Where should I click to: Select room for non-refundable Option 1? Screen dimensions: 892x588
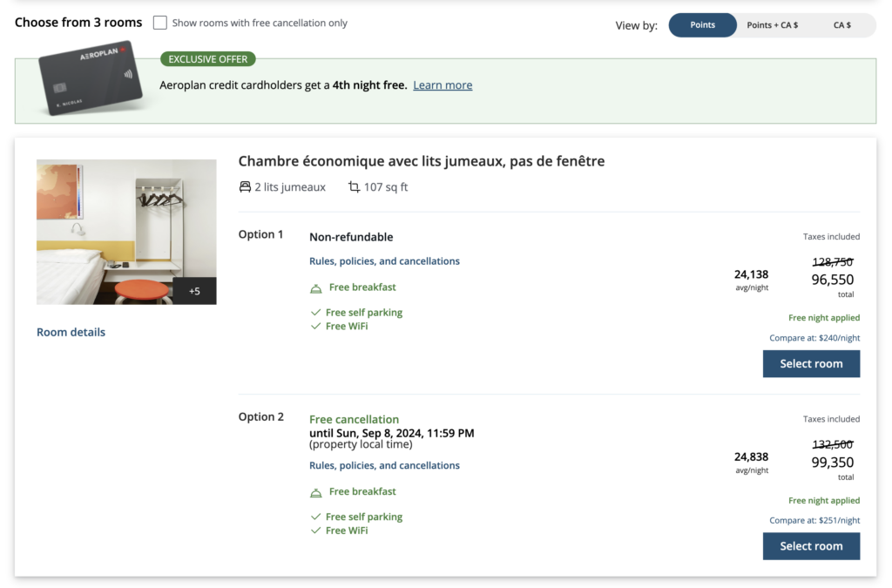811,364
